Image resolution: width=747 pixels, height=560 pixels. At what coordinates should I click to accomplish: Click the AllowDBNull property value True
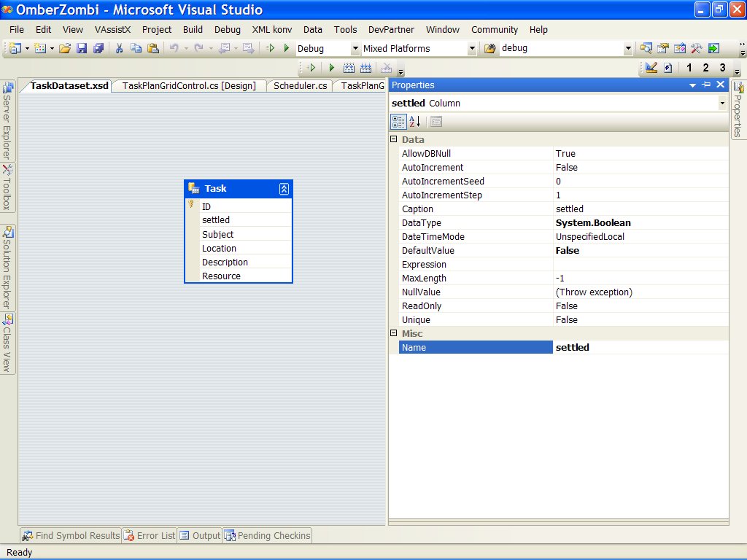click(640, 153)
